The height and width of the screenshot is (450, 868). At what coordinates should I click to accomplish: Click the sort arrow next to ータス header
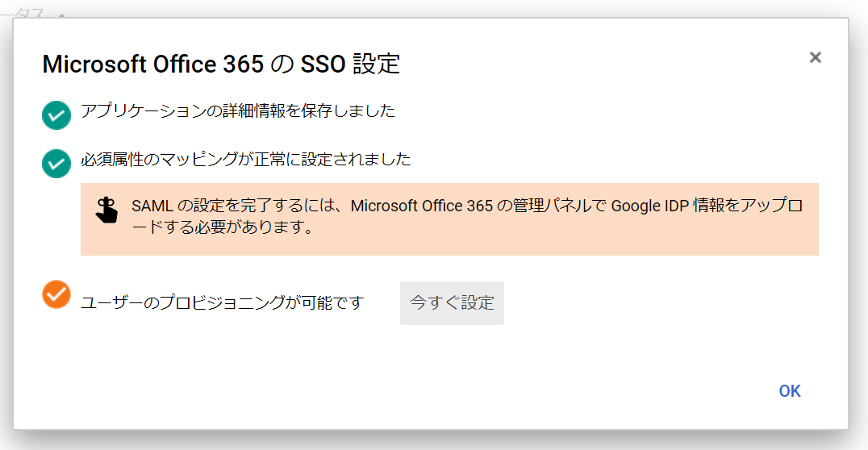click(x=61, y=15)
